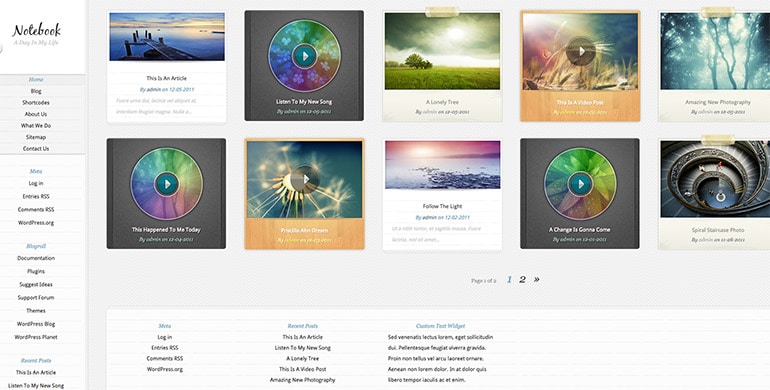Viewport: 770px width, 390px height.
Task: Open 'This Is An Article' pier image
Action: tap(167, 37)
